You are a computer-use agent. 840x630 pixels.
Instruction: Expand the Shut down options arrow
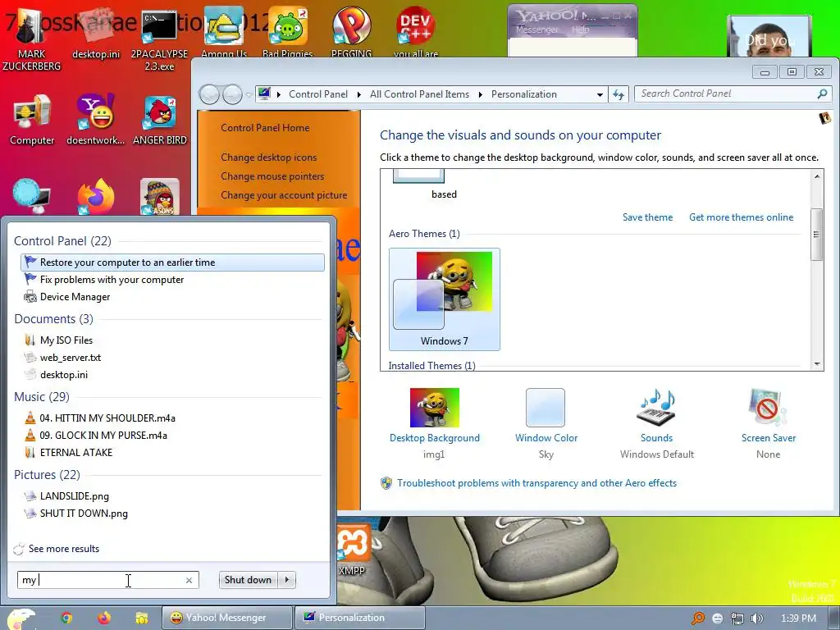287,580
